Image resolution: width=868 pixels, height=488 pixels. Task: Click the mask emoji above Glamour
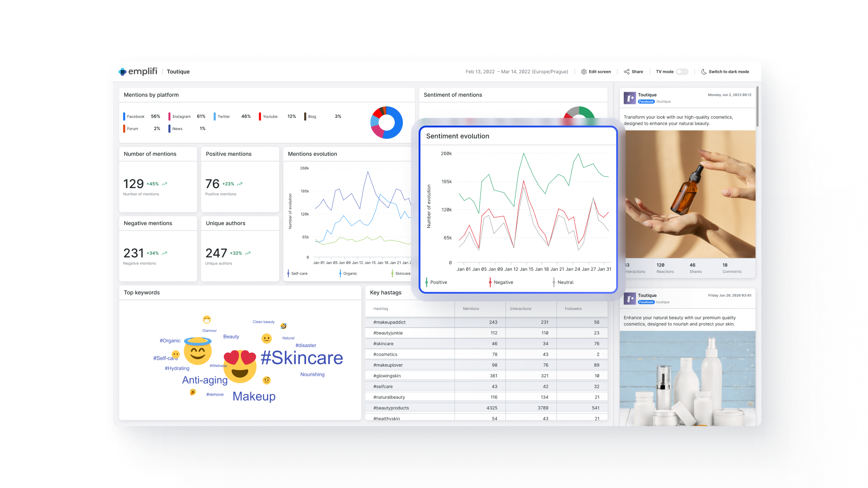click(207, 319)
